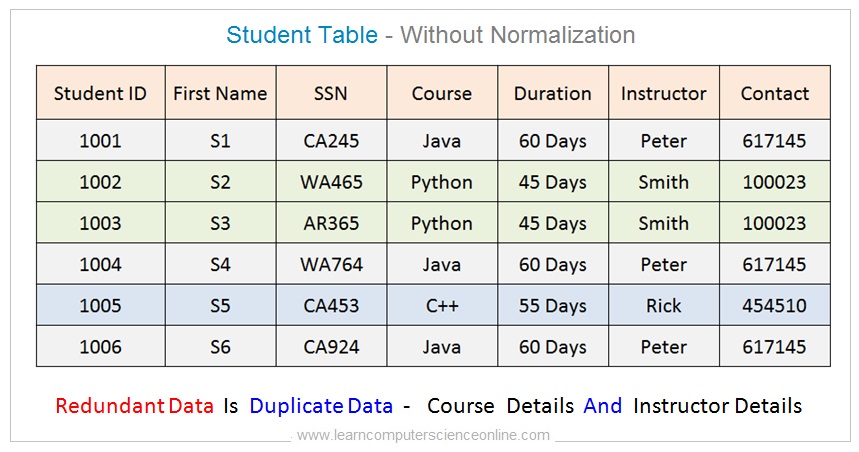Click the instructor cell Rick
Viewport: 859px width, 452px height.
click(x=663, y=306)
